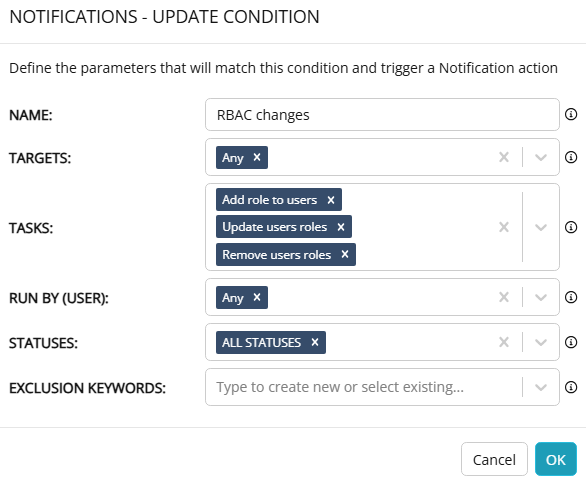The image size is (586, 485).
Task: Open the Tasks dropdown chevron
Action: tap(541, 227)
